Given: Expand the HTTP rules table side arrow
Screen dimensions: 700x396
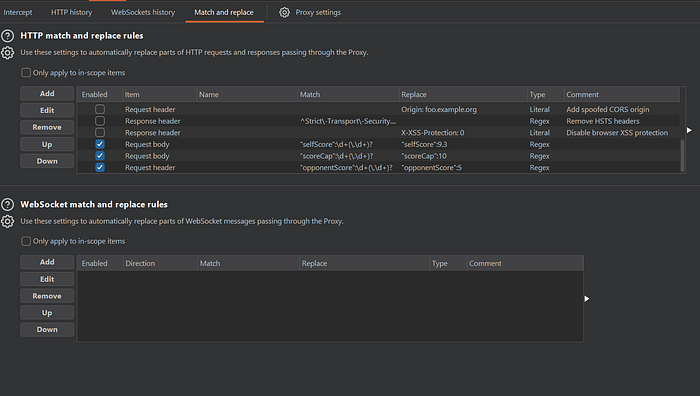Looking at the screenshot, I should (x=689, y=130).
